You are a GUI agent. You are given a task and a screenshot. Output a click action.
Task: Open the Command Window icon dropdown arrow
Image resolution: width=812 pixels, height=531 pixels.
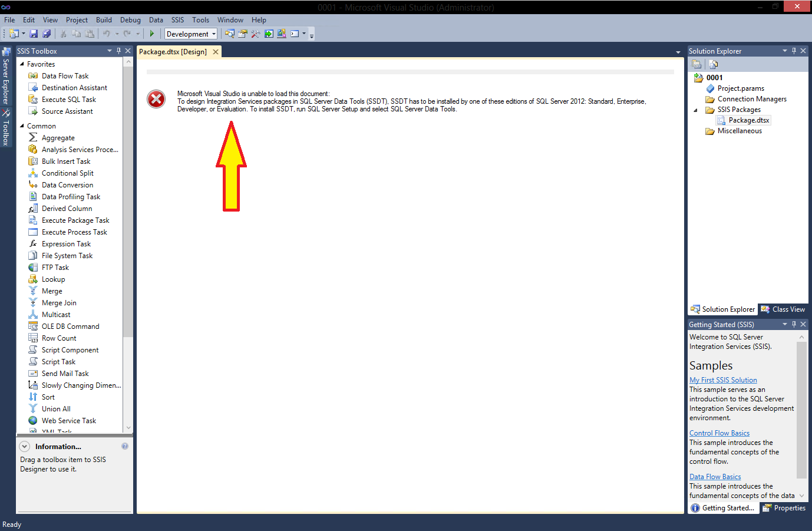tap(304, 34)
